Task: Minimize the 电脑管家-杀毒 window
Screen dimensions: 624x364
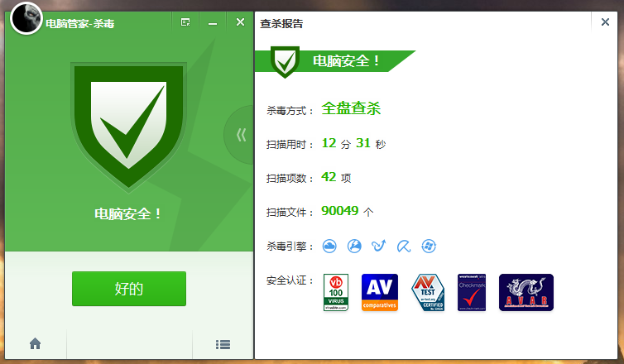Action: pyautogui.click(x=213, y=23)
